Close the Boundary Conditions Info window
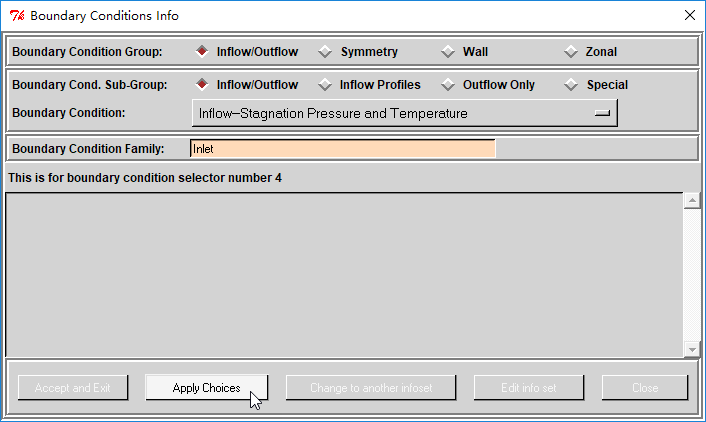 [x=689, y=15]
